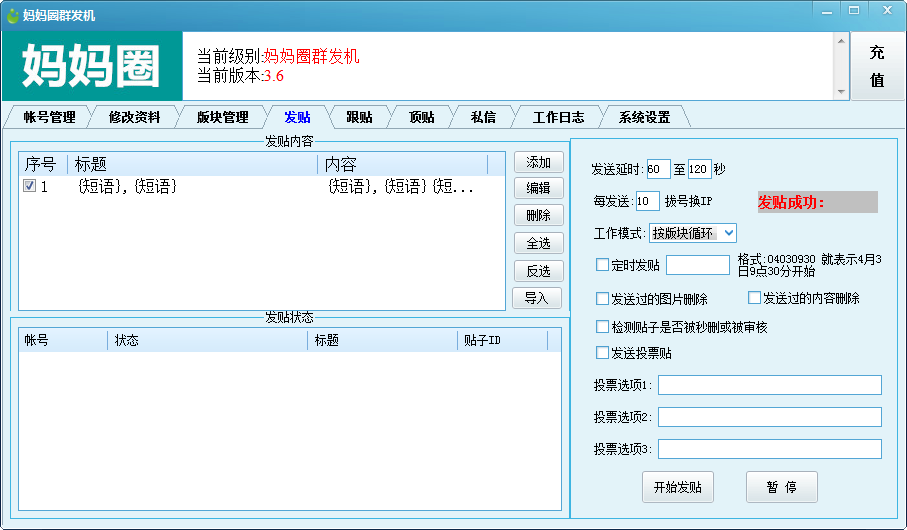This screenshot has height=530, width=907.
Task: Click the 序号 column header
Action: 43,164
